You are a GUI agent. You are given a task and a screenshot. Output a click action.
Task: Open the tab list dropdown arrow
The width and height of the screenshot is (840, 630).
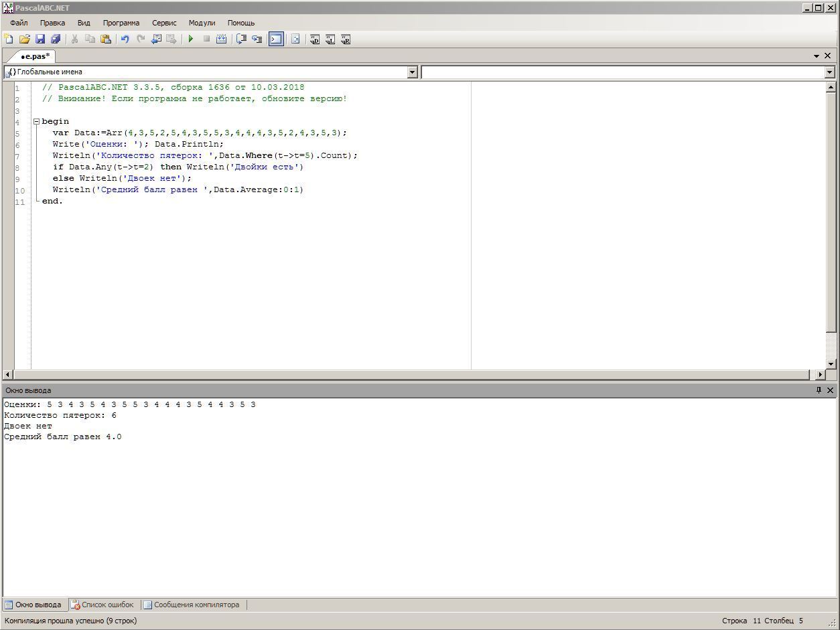point(817,56)
